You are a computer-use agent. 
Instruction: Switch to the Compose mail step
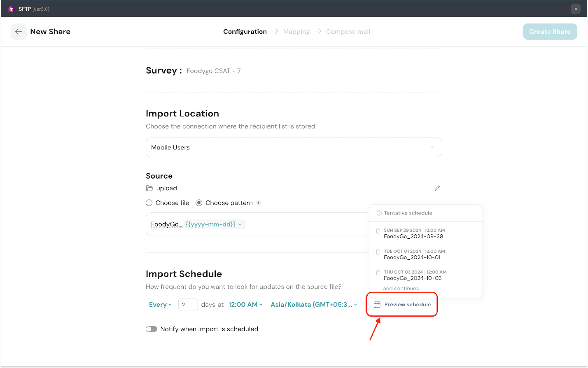348,32
